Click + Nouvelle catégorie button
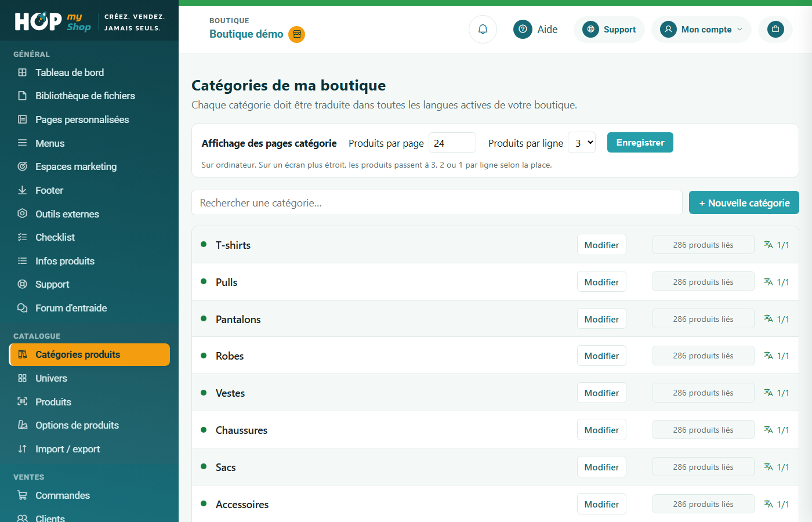 click(x=744, y=202)
